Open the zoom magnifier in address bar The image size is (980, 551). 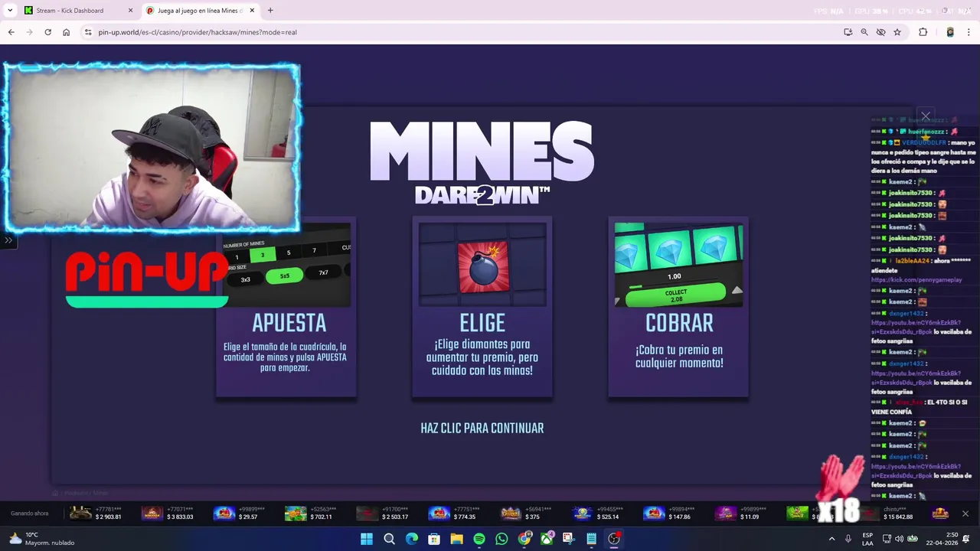coord(864,32)
